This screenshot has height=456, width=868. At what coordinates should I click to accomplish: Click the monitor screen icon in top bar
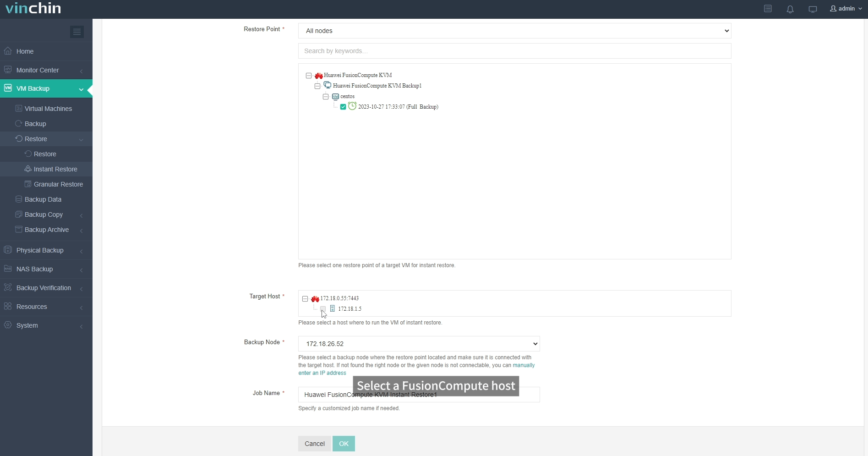point(813,9)
